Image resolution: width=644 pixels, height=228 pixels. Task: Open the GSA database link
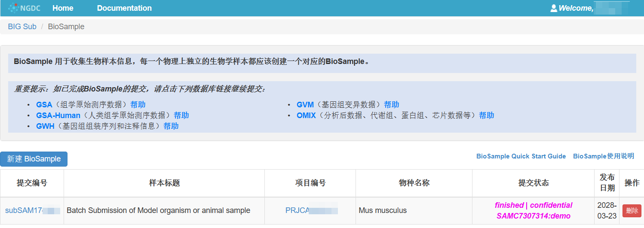pyautogui.click(x=44, y=104)
